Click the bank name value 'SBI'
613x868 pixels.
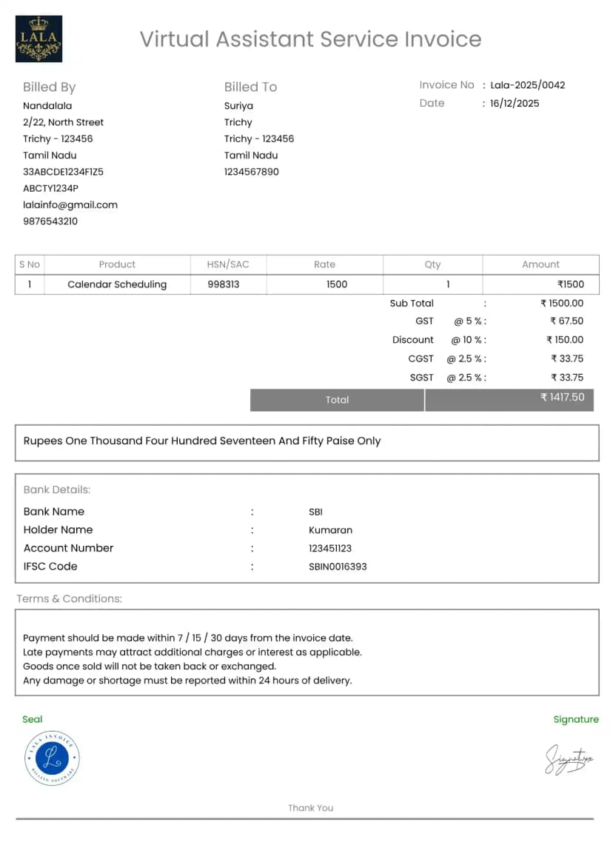pos(315,512)
